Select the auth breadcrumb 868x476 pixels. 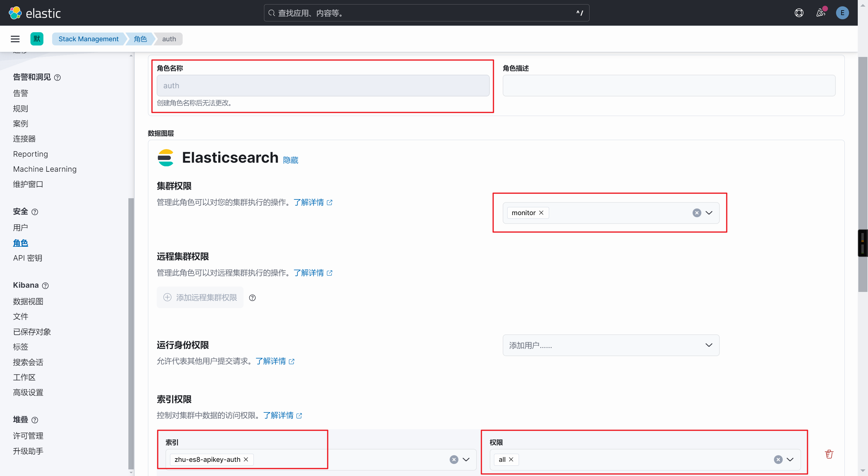click(169, 39)
